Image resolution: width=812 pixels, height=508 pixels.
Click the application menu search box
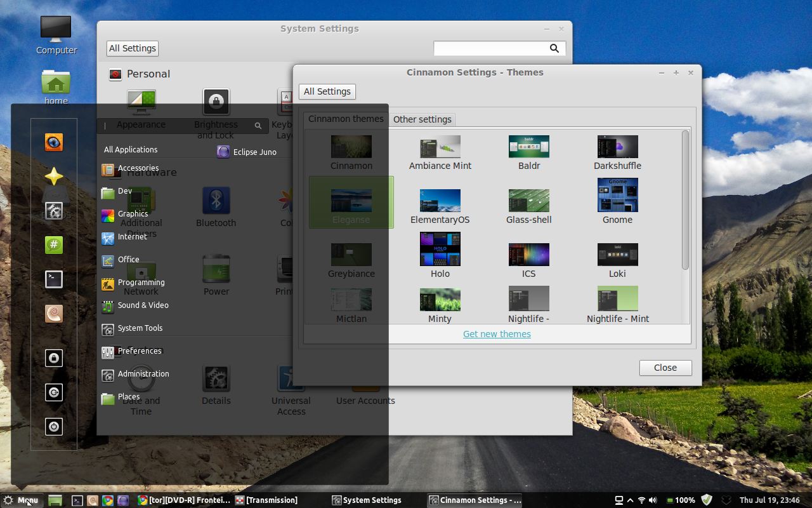(x=183, y=126)
